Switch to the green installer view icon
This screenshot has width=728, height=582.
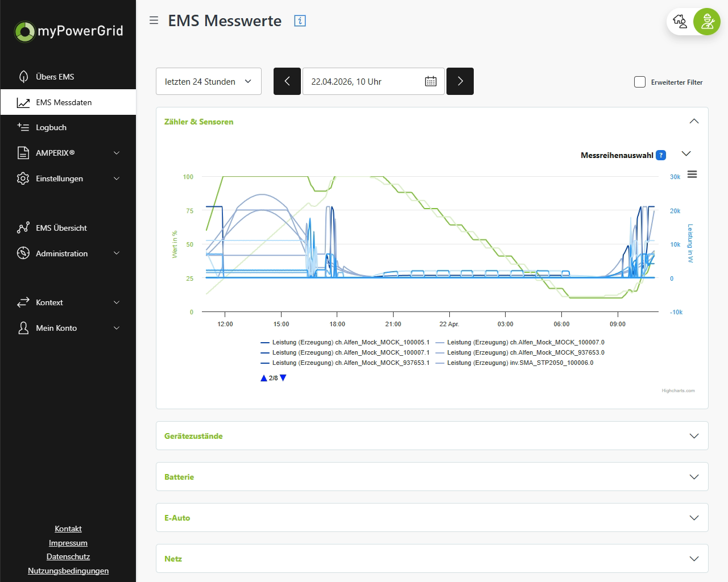(x=707, y=22)
